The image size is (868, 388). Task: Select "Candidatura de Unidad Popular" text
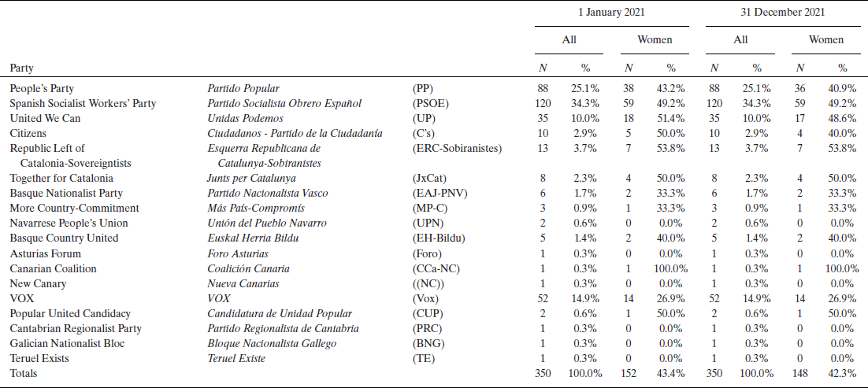click(279, 313)
